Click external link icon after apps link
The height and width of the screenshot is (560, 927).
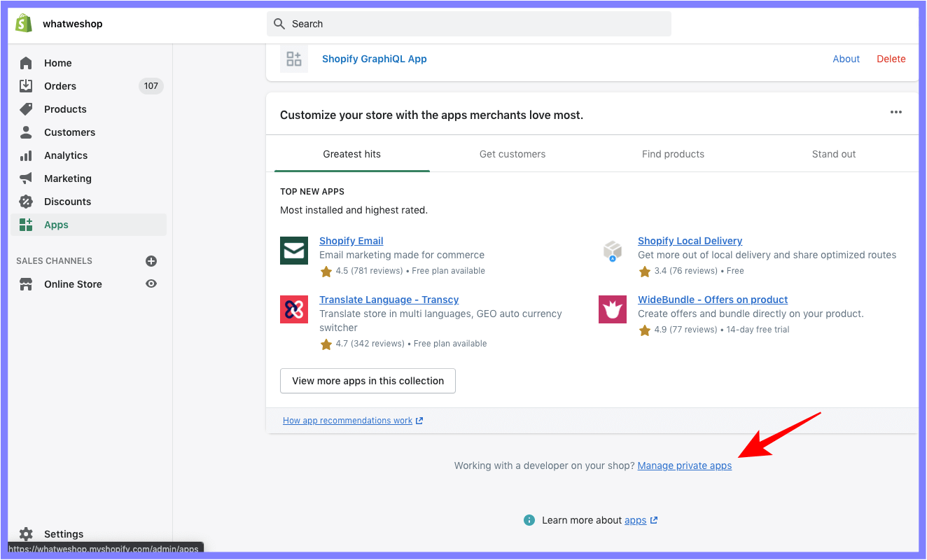(654, 520)
